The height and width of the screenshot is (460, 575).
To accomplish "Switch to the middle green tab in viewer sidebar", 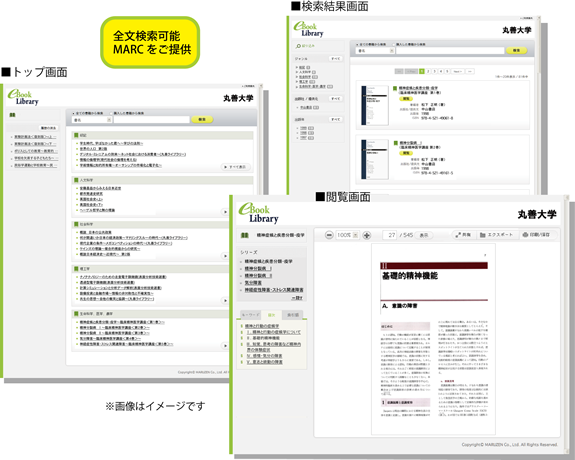I will click(x=271, y=315).
